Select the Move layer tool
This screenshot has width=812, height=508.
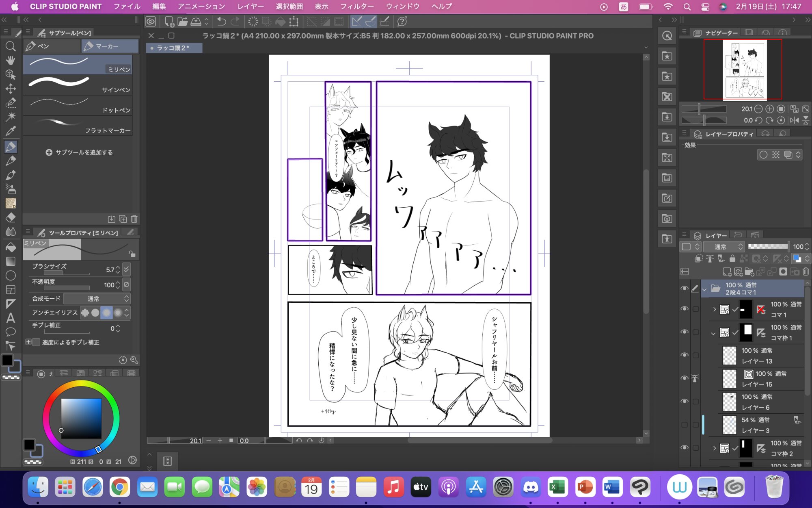pos(11,89)
